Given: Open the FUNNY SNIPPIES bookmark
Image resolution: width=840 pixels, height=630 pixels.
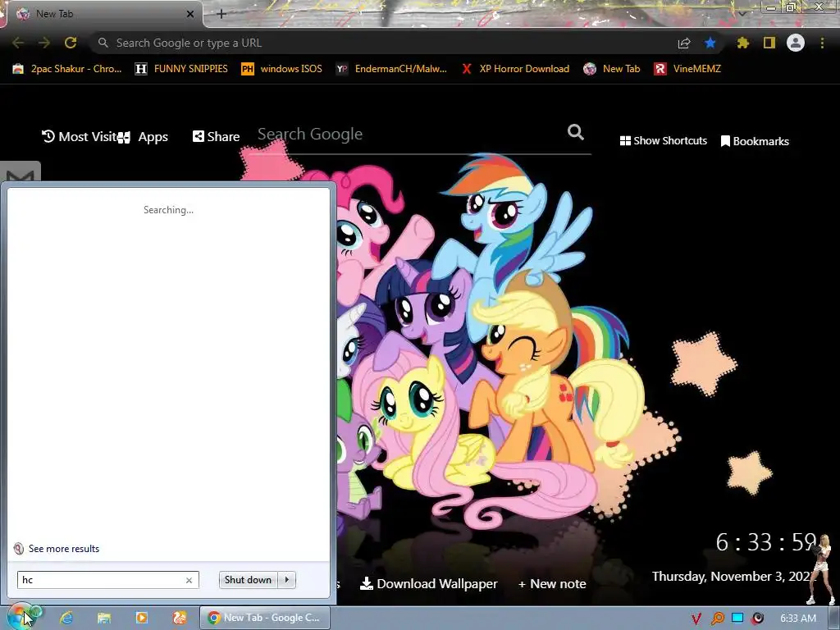Looking at the screenshot, I should 181,69.
